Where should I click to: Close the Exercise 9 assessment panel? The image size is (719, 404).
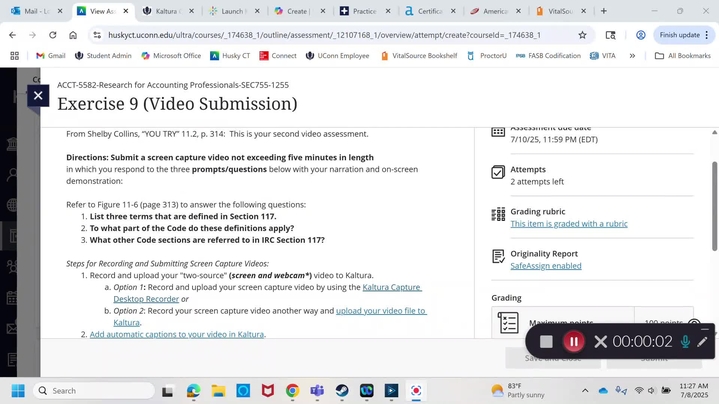(38, 96)
